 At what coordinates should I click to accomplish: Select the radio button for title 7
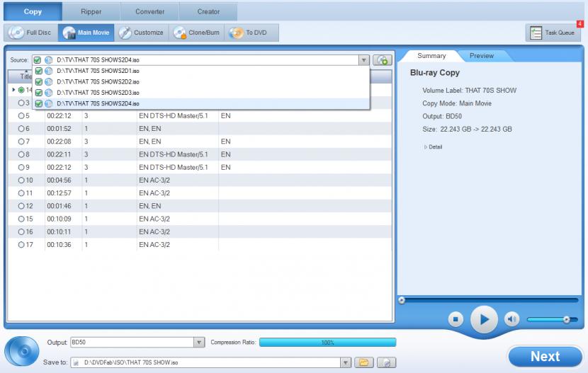22,142
